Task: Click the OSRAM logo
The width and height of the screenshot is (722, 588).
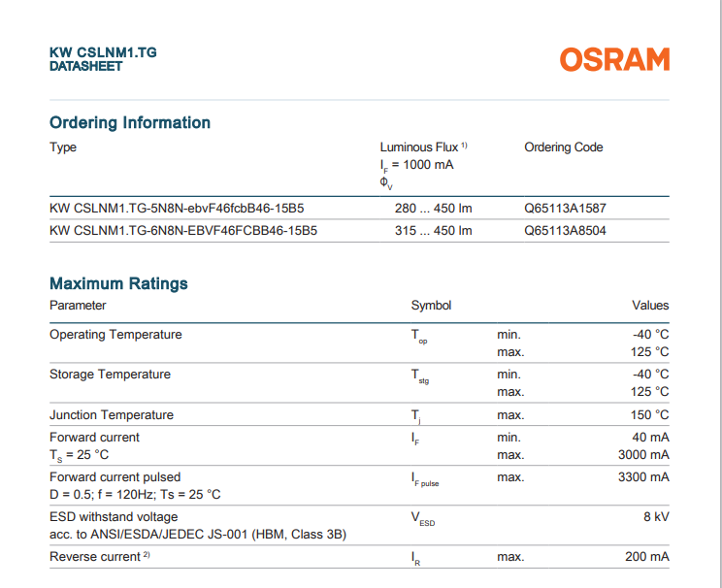Action: pos(614,60)
